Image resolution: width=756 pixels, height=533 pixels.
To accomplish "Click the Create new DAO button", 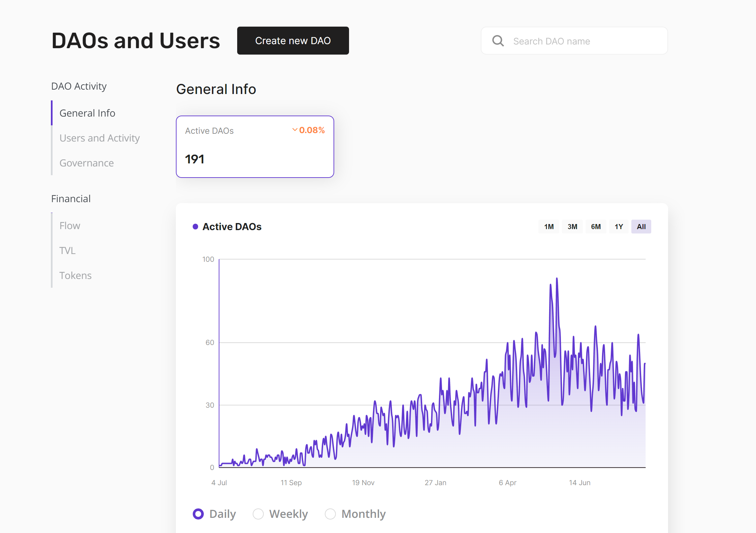I will (293, 40).
